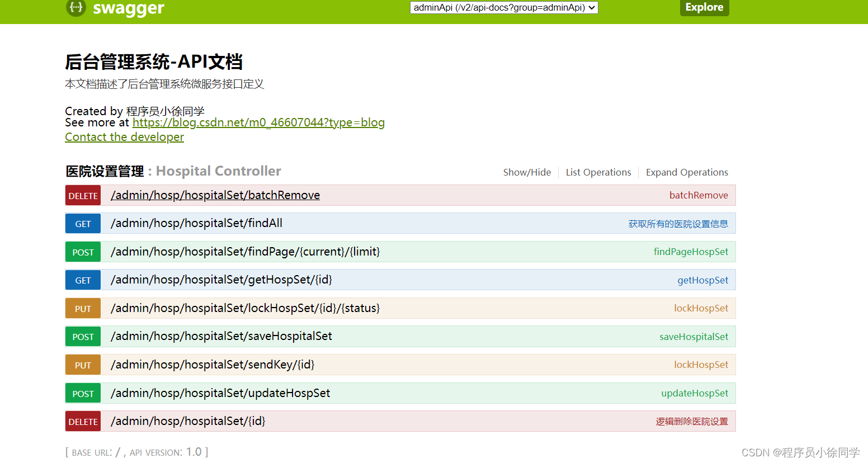Click Show/Hide for Hospital Controller
This screenshot has height=463, width=868.
527,172
